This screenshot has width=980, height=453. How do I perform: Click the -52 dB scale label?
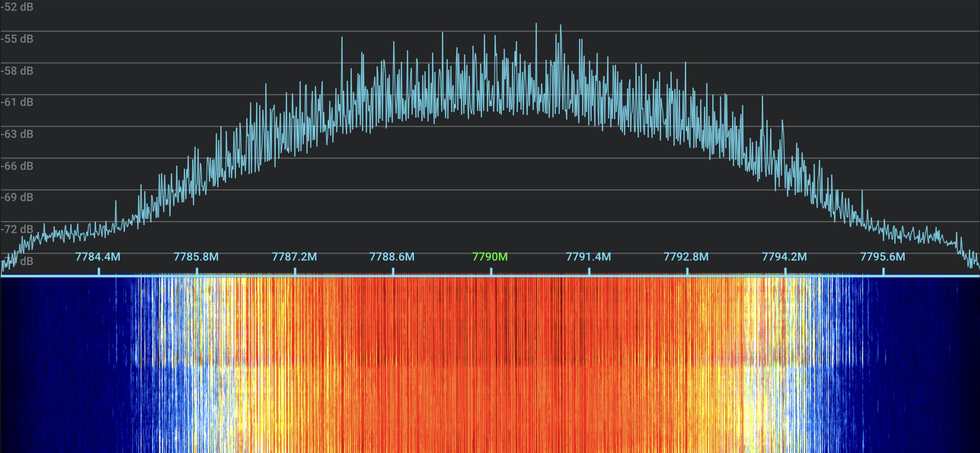click(x=17, y=7)
